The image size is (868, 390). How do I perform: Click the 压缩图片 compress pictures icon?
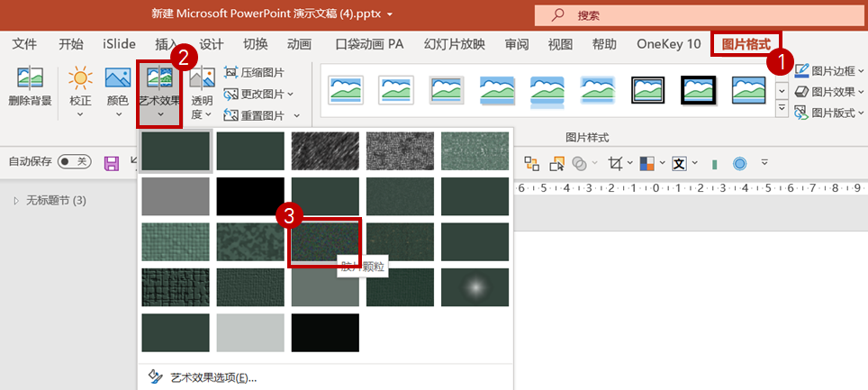(231, 72)
